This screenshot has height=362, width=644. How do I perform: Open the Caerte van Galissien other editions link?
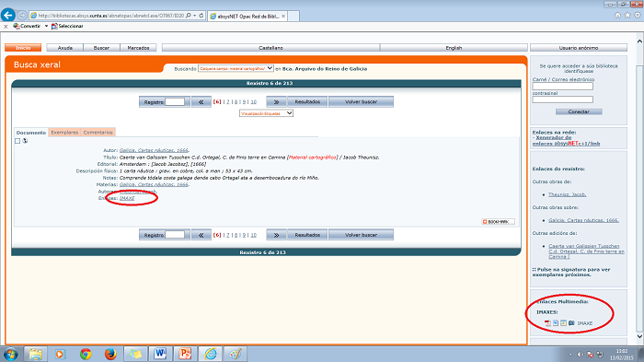pos(586,251)
